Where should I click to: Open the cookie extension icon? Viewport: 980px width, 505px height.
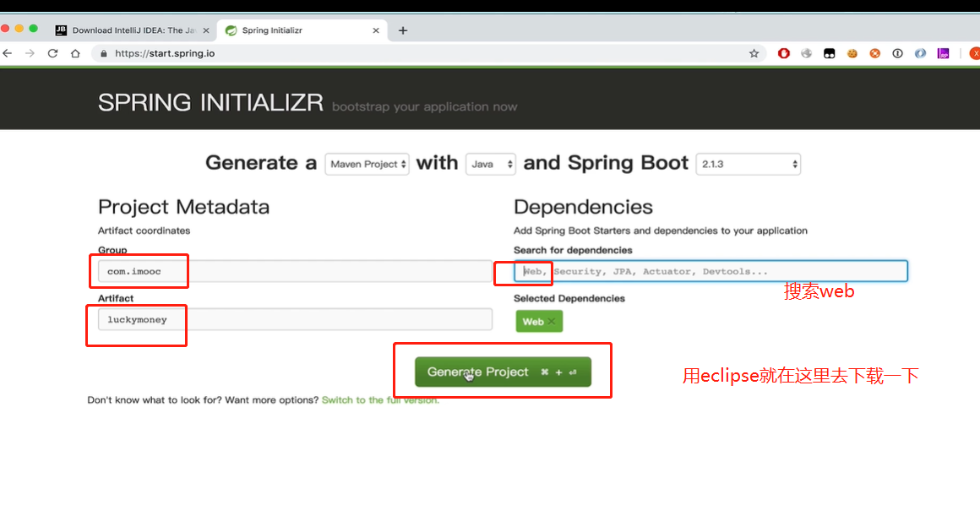point(852,54)
